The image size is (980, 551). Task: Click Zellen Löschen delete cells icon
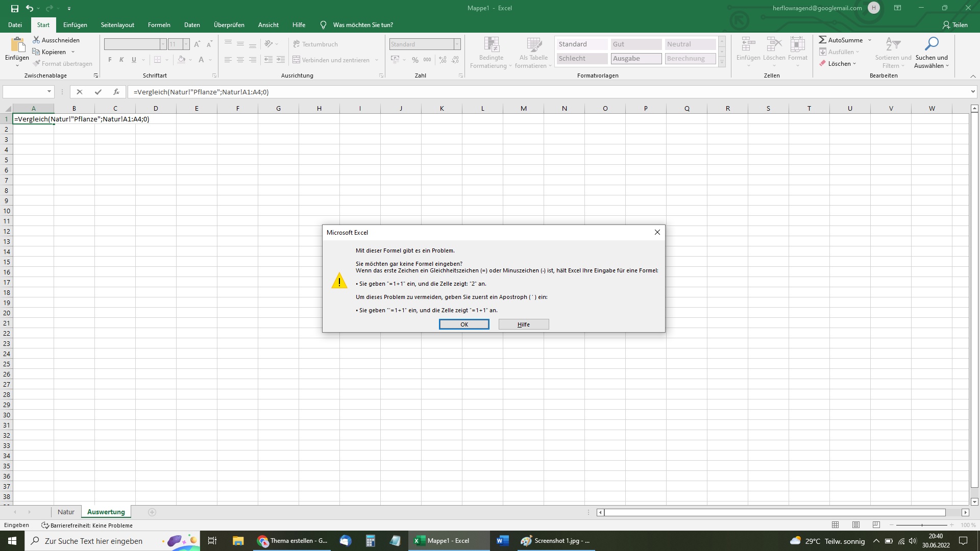[x=774, y=44]
